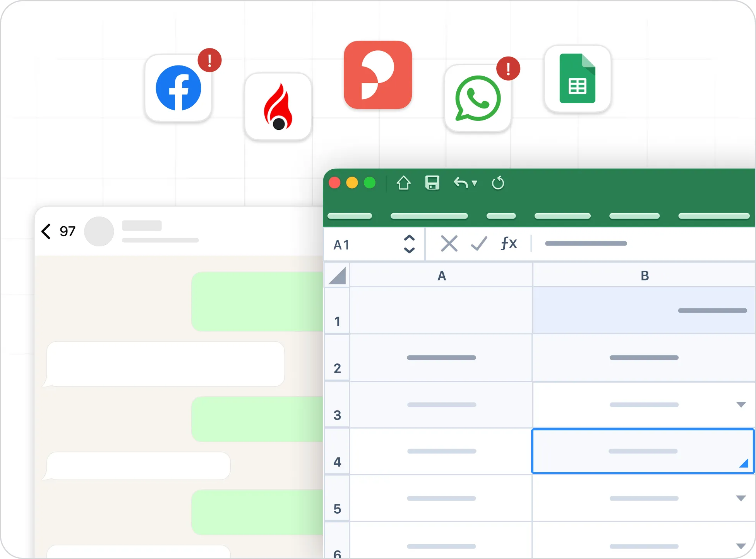Open the dropdown arrow in cell B5
The image size is (756, 559).
coord(741,498)
